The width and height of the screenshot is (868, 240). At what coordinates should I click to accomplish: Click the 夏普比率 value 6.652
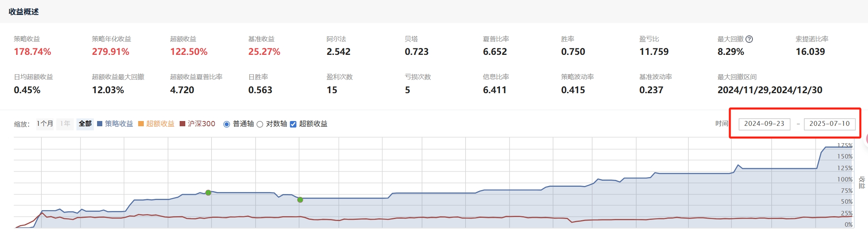tap(495, 52)
